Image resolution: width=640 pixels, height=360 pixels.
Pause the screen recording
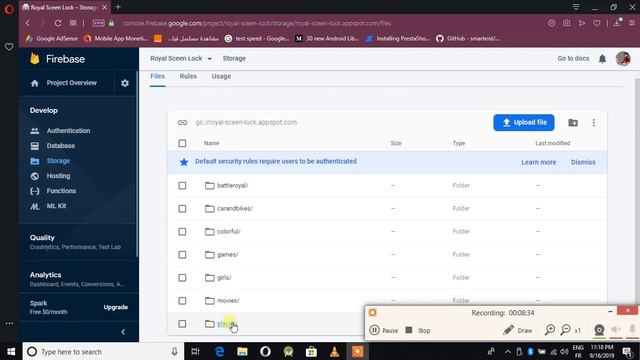(384, 330)
